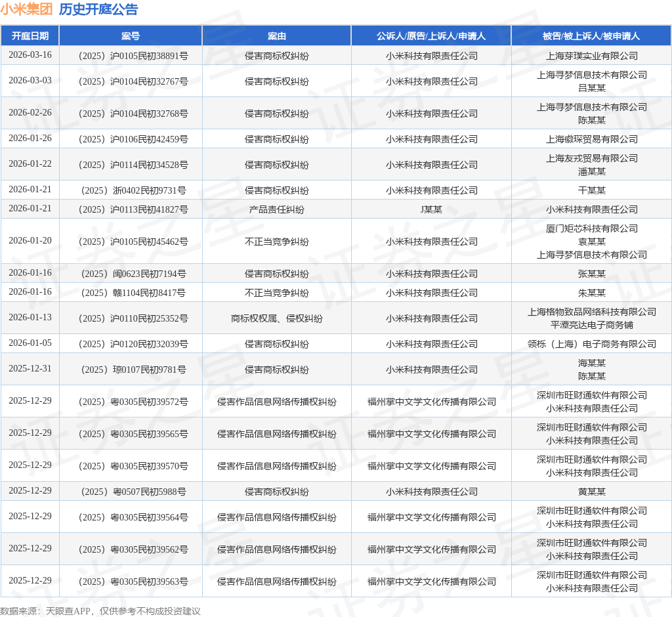Click 上海寻梦信息技术有限公司 in the 2026-03-03 row
The width and height of the screenshot is (672, 617).
[591, 75]
